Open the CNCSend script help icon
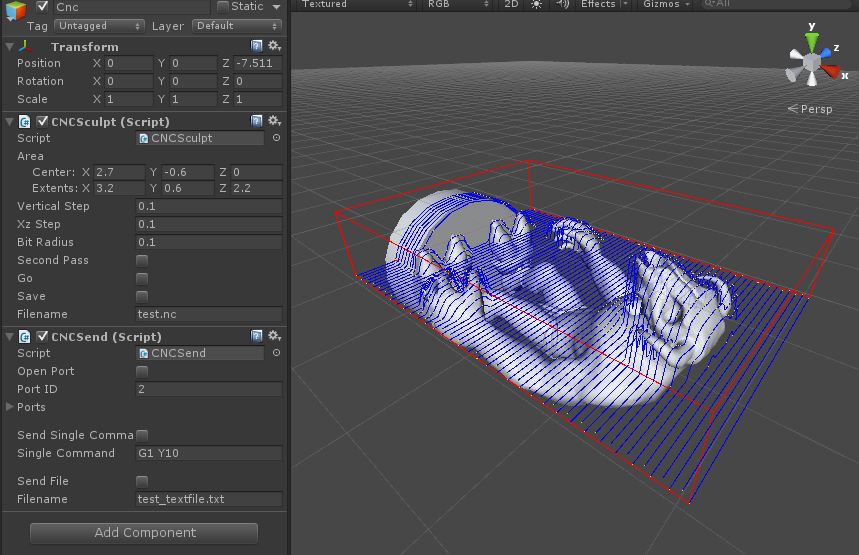859x555 pixels. pos(256,335)
